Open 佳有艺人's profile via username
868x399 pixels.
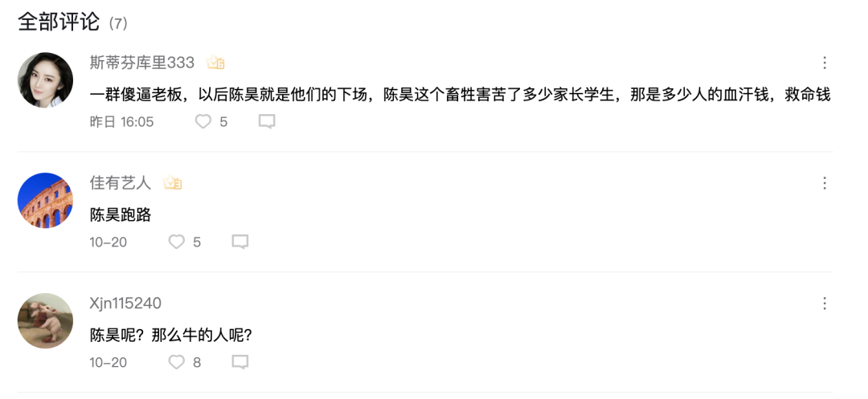120,183
